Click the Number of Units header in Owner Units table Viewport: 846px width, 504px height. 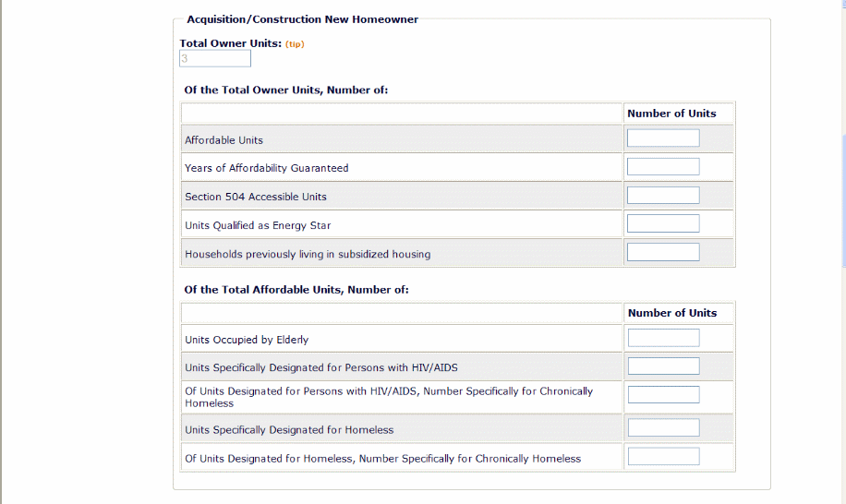pyautogui.click(x=671, y=114)
